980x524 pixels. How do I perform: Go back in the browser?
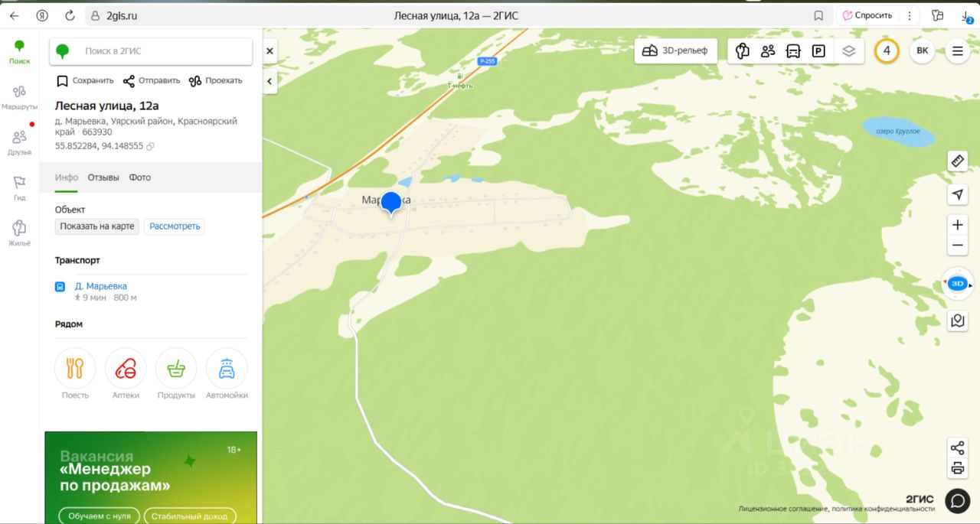point(14,15)
